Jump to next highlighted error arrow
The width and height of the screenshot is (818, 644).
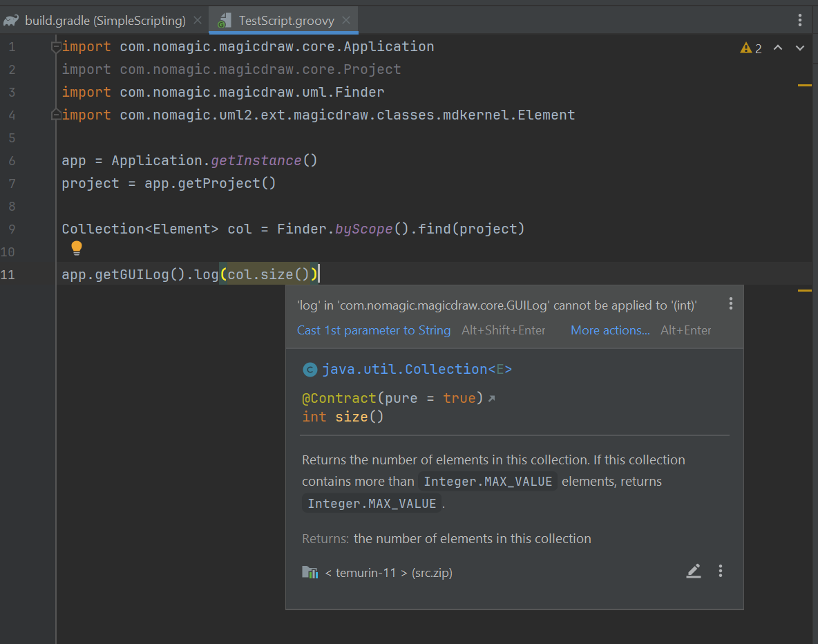pyautogui.click(x=800, y=48)
